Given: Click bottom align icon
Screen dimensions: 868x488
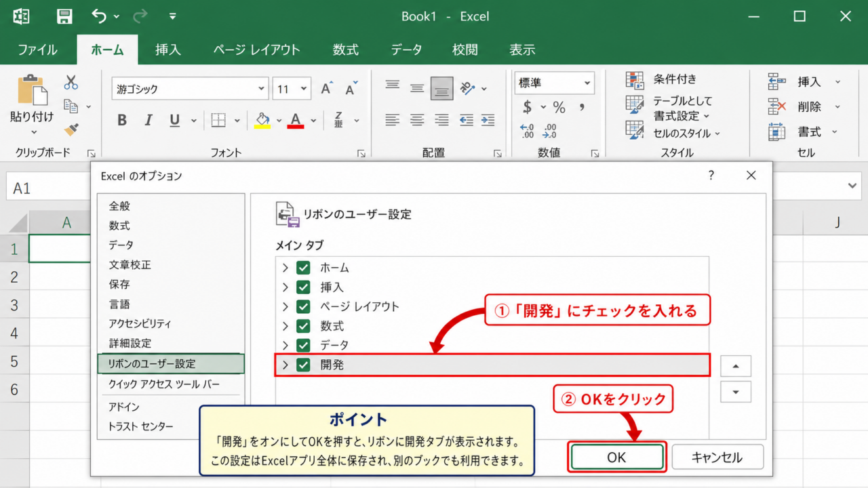Looking at the screenshot, I should click(x=442, y=89).
